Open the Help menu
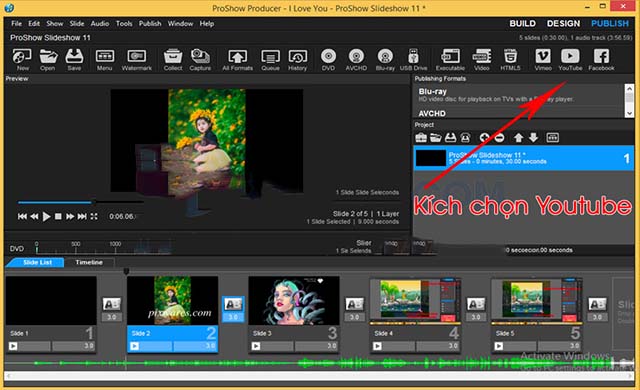The height and width of the screenshot is (390, 640). coord(207,24)
